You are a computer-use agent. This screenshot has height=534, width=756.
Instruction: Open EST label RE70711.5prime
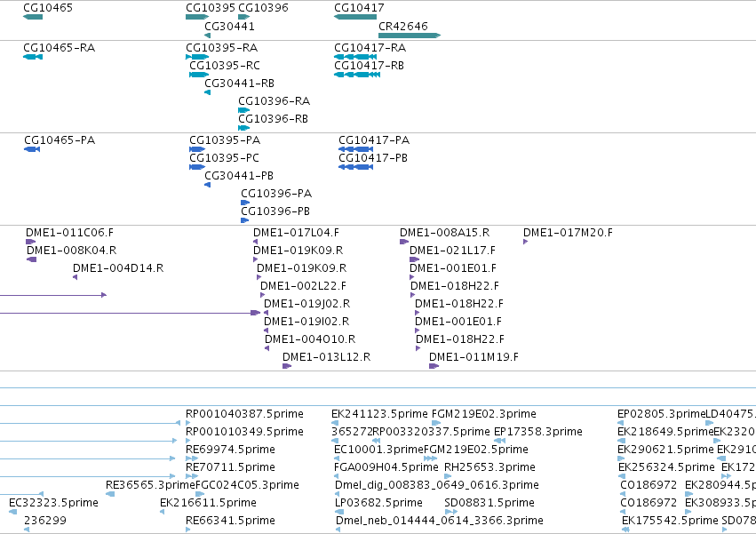click(x=230, y=467)
